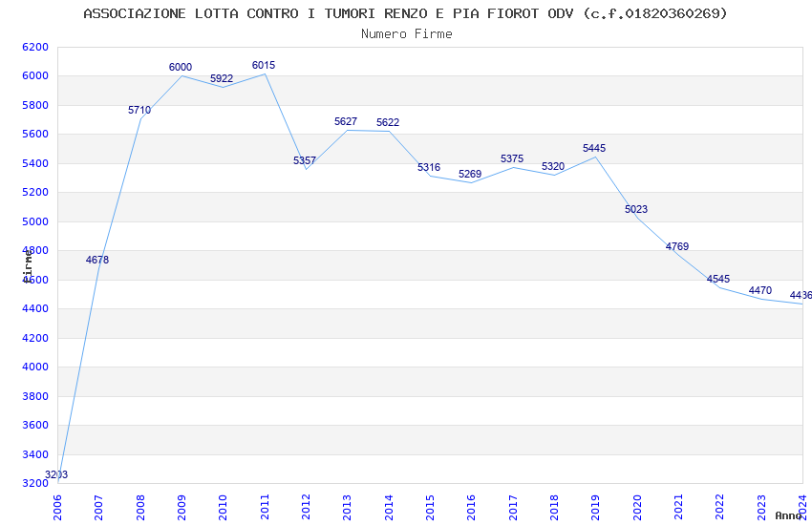Click the y-axis value 5800
812x525 pixels.
[35, 106]
